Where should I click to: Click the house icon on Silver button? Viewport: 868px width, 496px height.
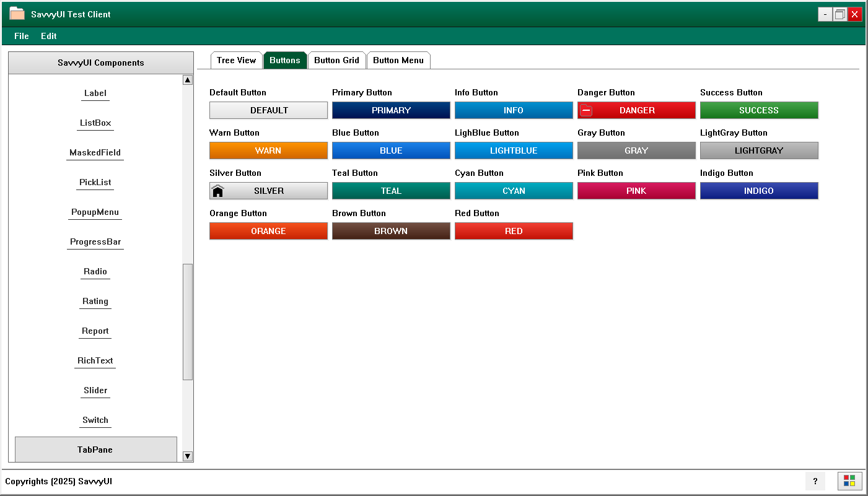click(x=217, y=191)
